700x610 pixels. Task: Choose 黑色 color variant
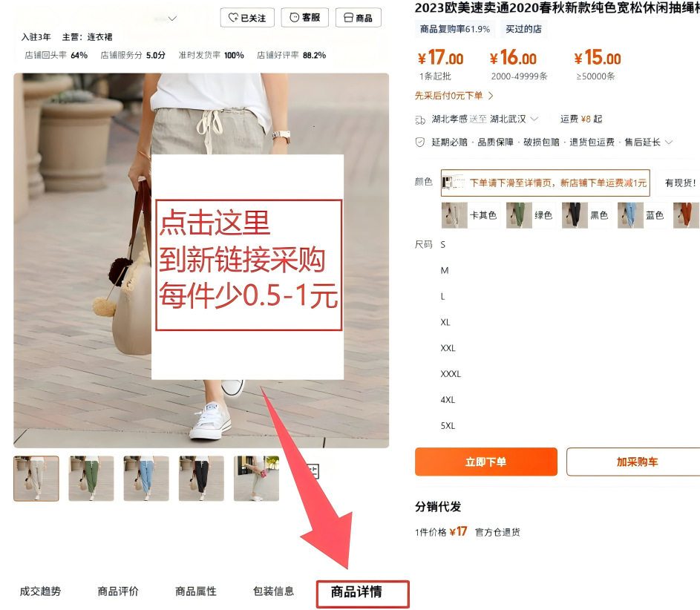pyautogui.click(x=586, y=215)
